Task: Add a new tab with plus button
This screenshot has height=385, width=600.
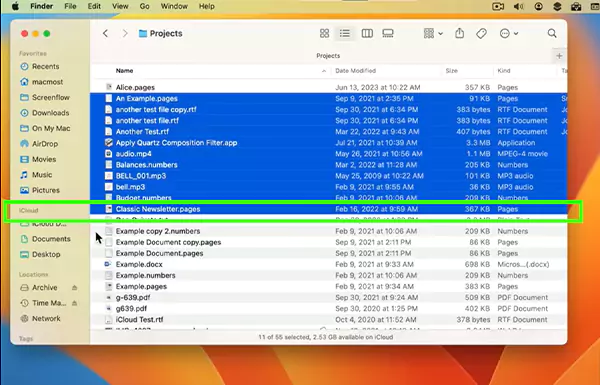Action: click(559, 56)
